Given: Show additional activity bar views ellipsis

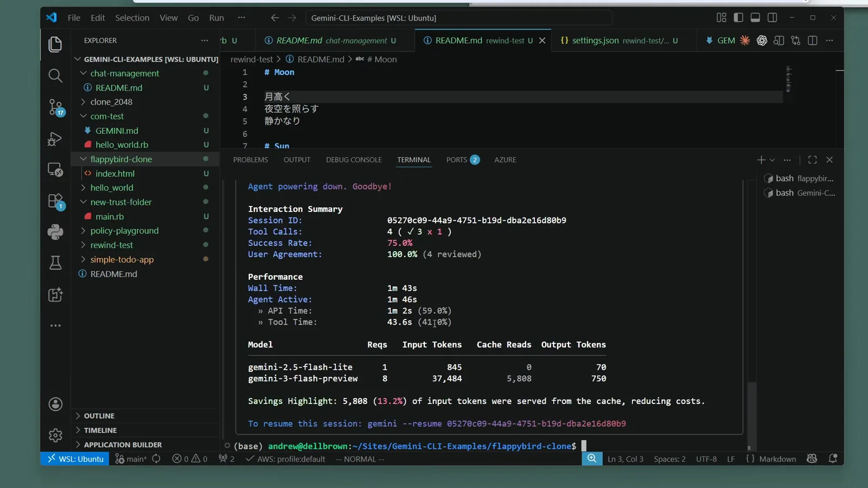Looking at the screenshot, I should [55, 325].
